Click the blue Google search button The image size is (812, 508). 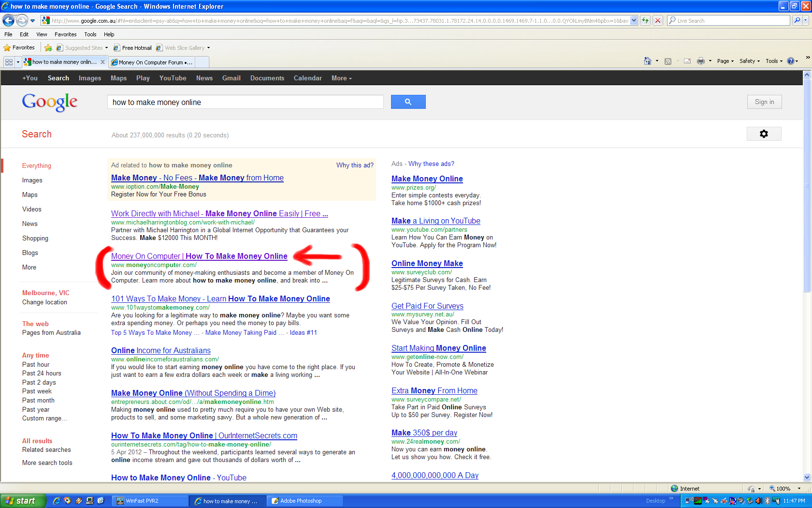click(408, 102)
